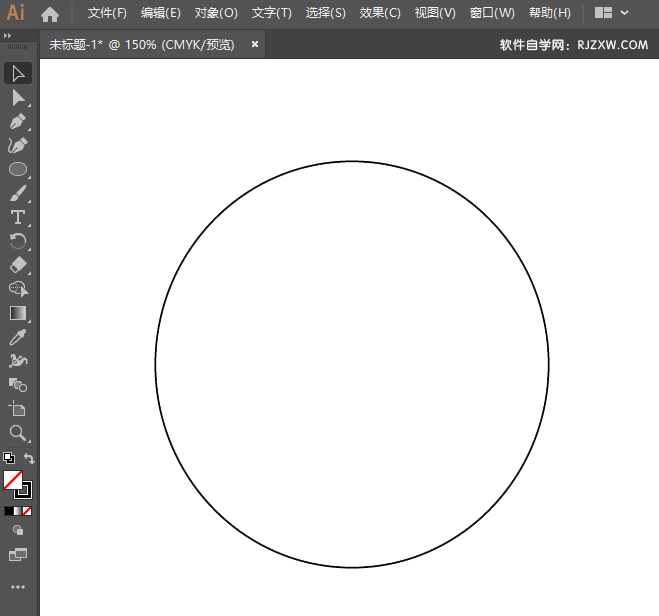
Task: Close the 未标题-1* document tab
Action: pos(255,44)
